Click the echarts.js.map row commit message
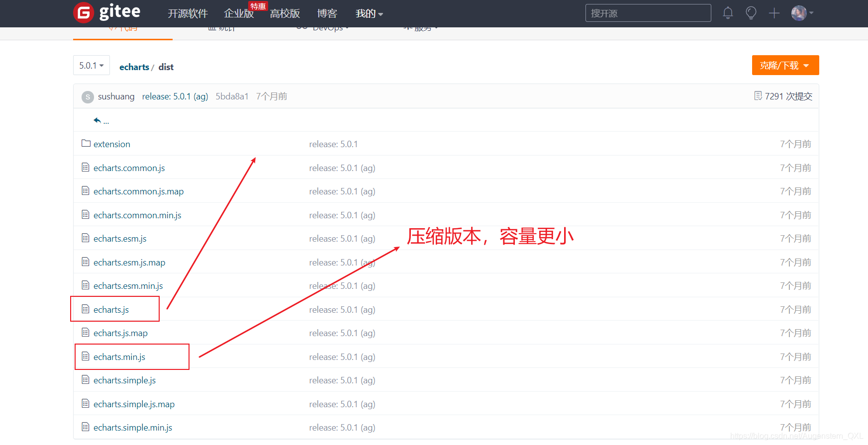The height and width of the screenshot is (445, 868). click(x=342, y=333)
